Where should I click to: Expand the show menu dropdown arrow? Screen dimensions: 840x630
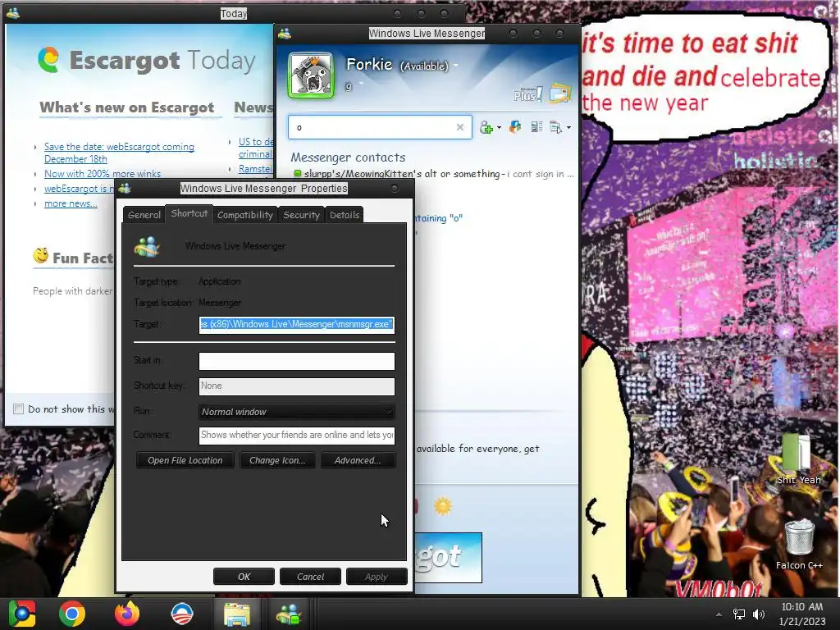pyautogui.click(x=568, y=127)
